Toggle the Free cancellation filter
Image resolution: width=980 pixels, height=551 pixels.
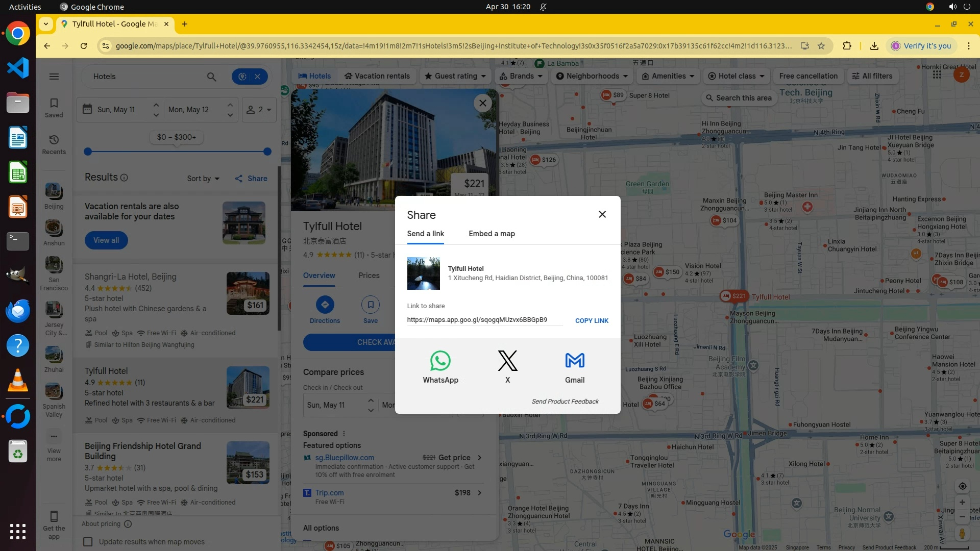(x=808, y=76)
